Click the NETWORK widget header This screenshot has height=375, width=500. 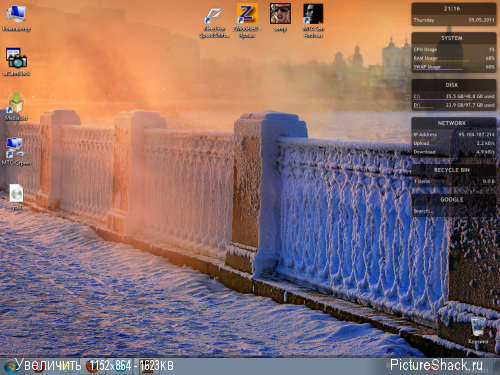click(452, 123)
